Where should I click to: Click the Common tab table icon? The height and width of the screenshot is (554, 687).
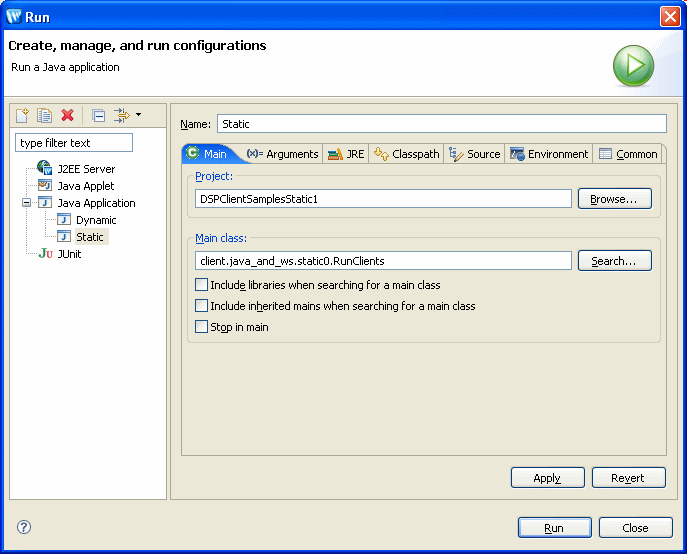[x=605, y=154]
